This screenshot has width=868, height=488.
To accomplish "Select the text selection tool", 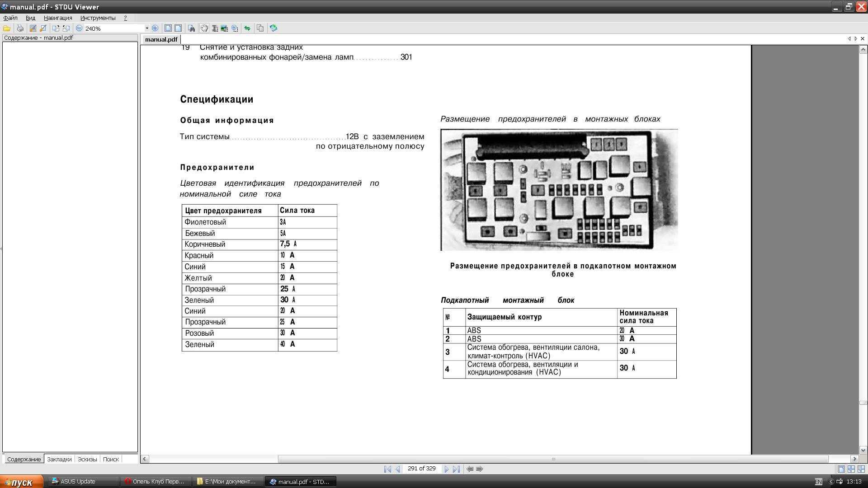I will [215, 28].
